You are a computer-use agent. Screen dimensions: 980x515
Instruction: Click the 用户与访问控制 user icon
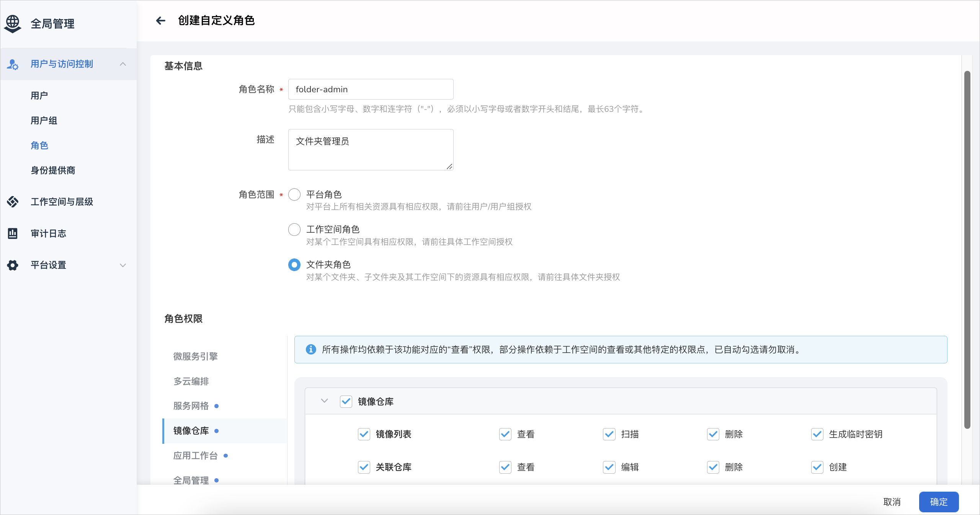[13, 64]
